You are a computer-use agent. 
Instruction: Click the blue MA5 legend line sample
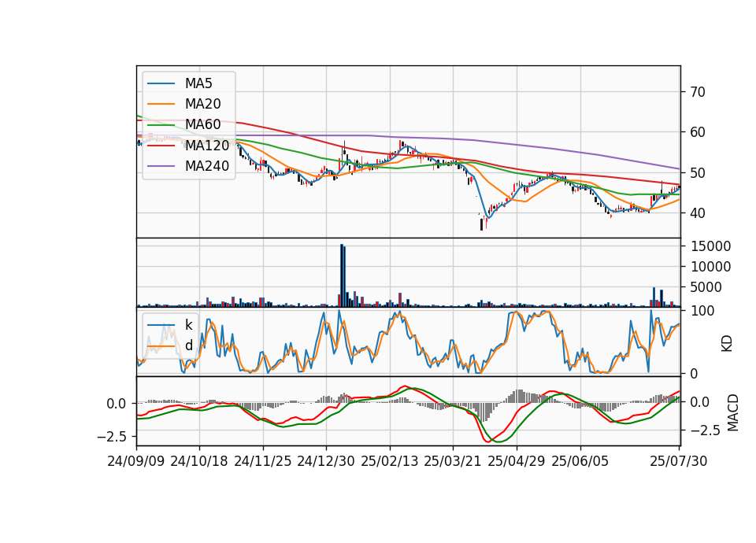pos(161,84)
